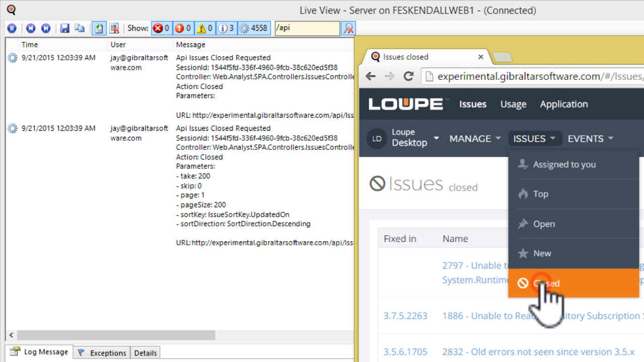Go back in the browser
The image size is (644, 362).
click(371, 76)
